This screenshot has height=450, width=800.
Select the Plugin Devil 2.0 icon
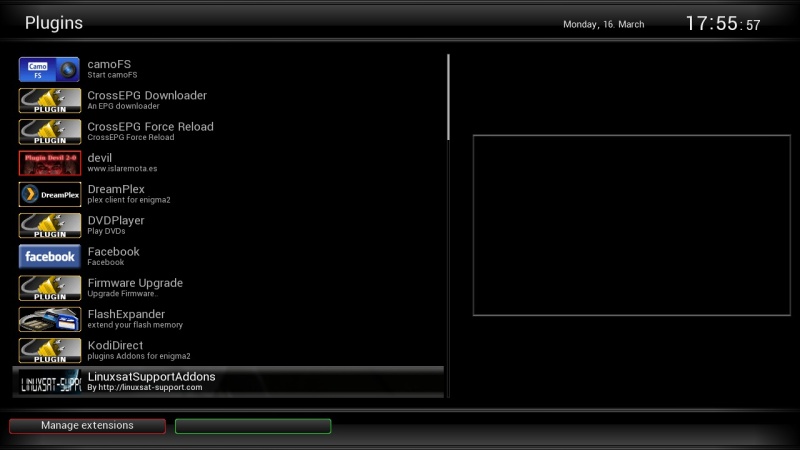(49, 163)
